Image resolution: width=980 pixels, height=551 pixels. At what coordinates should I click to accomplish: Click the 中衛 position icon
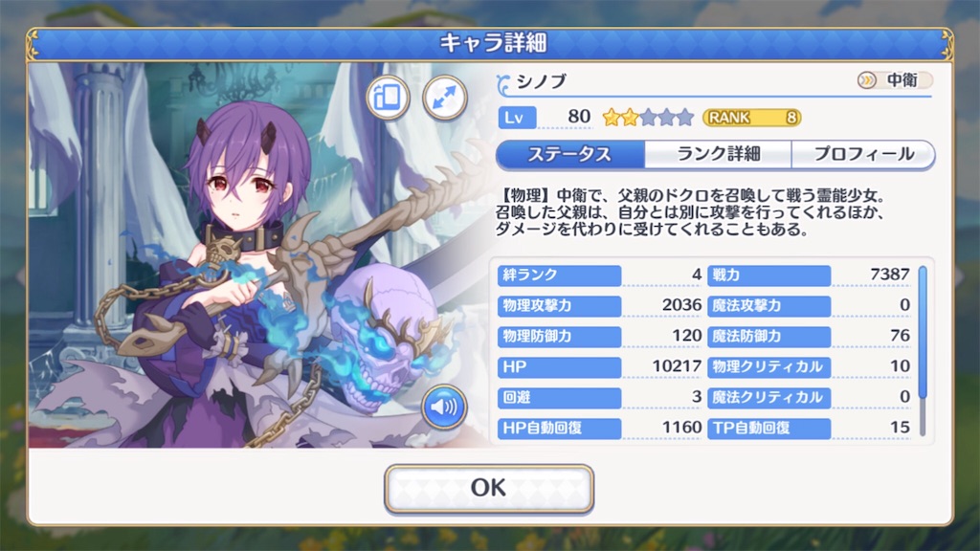click(867, 80)
